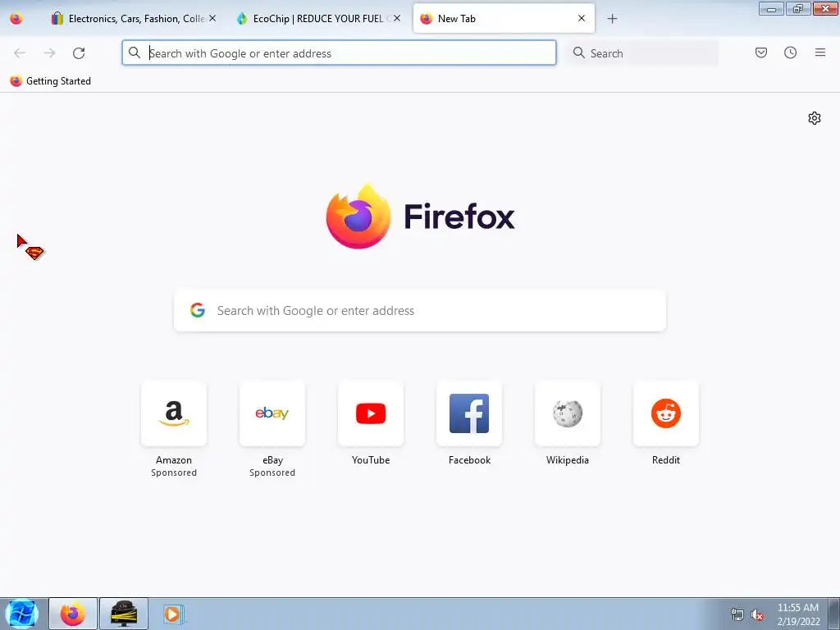Open the monitor app in taskbar
The width and height of the screenshot is (840, 630).
[124, 614]
